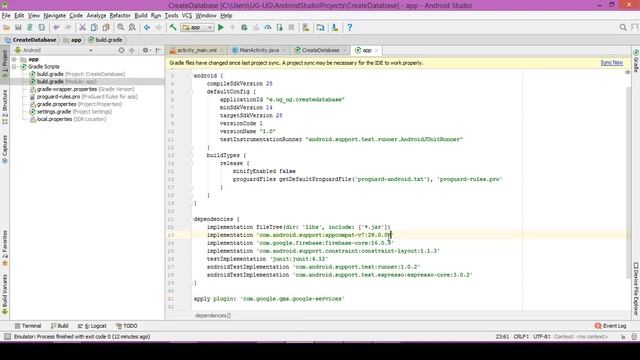Collapse the Gradle Scripts tree node
This screenshot has height=360, width=640.
point(14,67)
